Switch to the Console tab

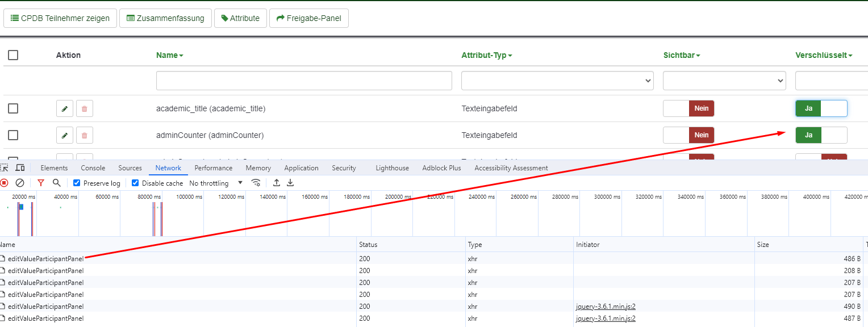pos(93,168)
